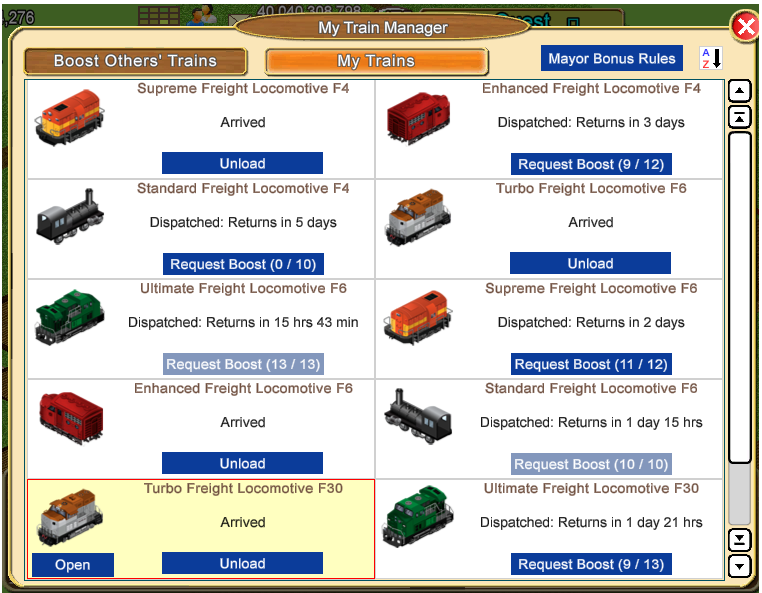Switch to Boost Others' Trains tab
Screen dimensions: 762x593
pos(136,61)
